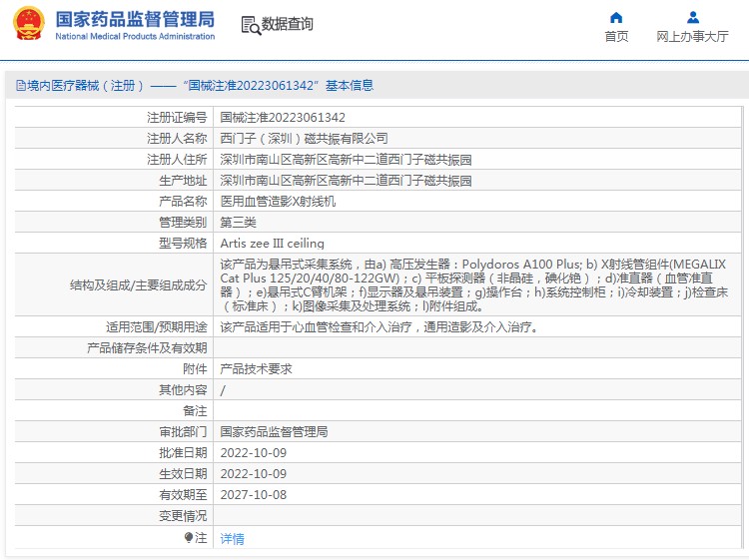Click 数据查询 heading text
The image size is (749, 560).
pyautogui.click(x=288, y=23)
